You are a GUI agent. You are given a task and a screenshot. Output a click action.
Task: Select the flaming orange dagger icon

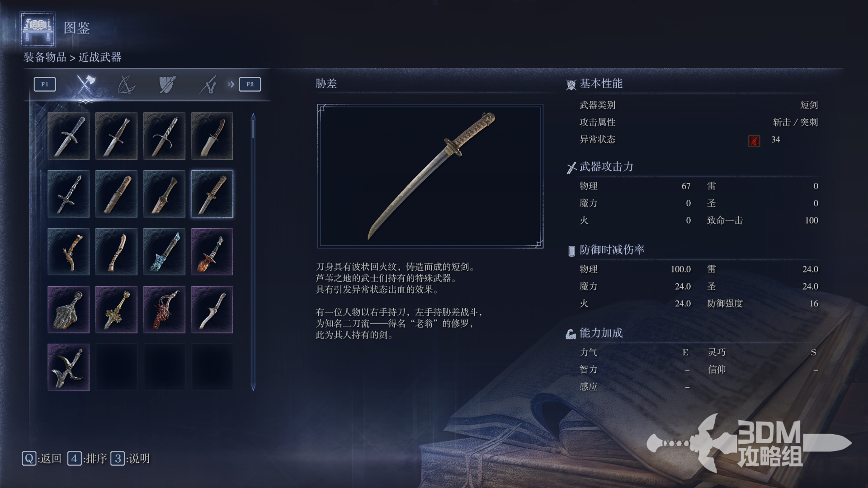pyautogui.click(x=212, y=252)
